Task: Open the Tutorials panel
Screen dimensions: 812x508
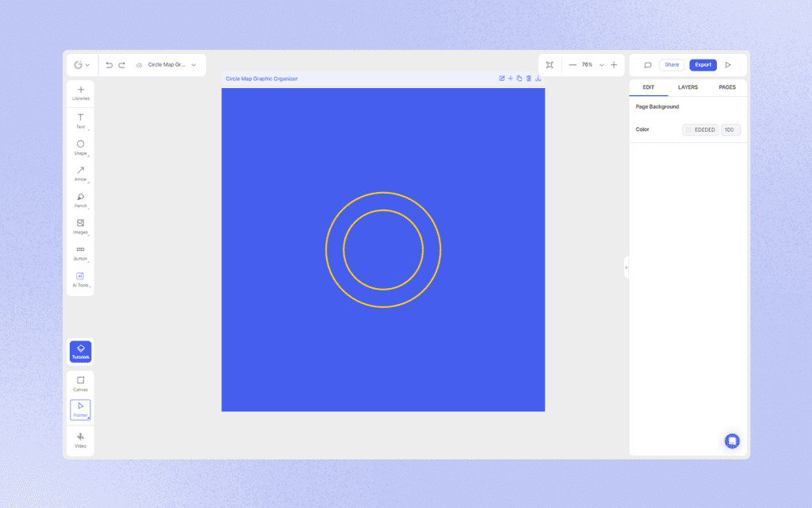Action: point(80,352)
